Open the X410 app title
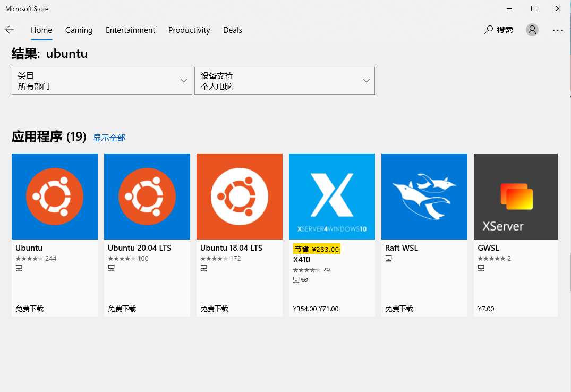Screen dimensions: 571x392 [302, 260]
